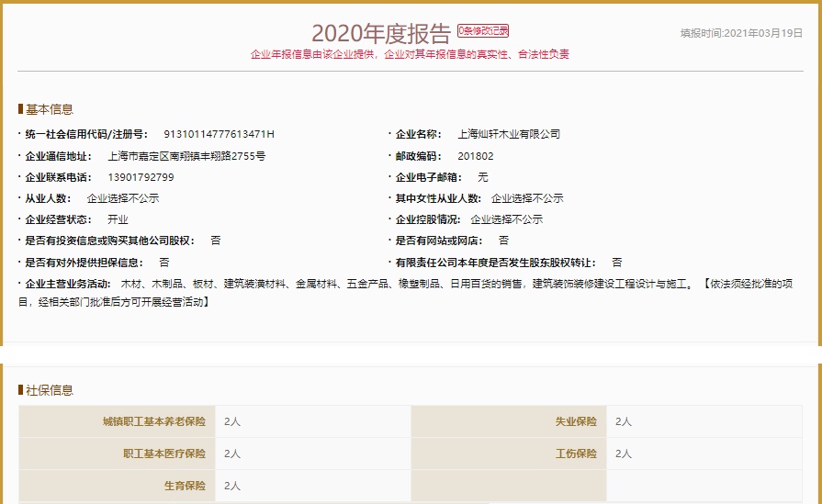Select the 基本信息 section heading
The image size is (822, 504).
tap(49, 109)
